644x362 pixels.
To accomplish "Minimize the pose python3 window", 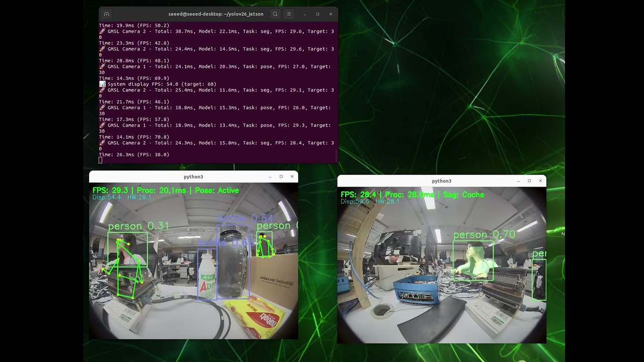I will 270,176.
